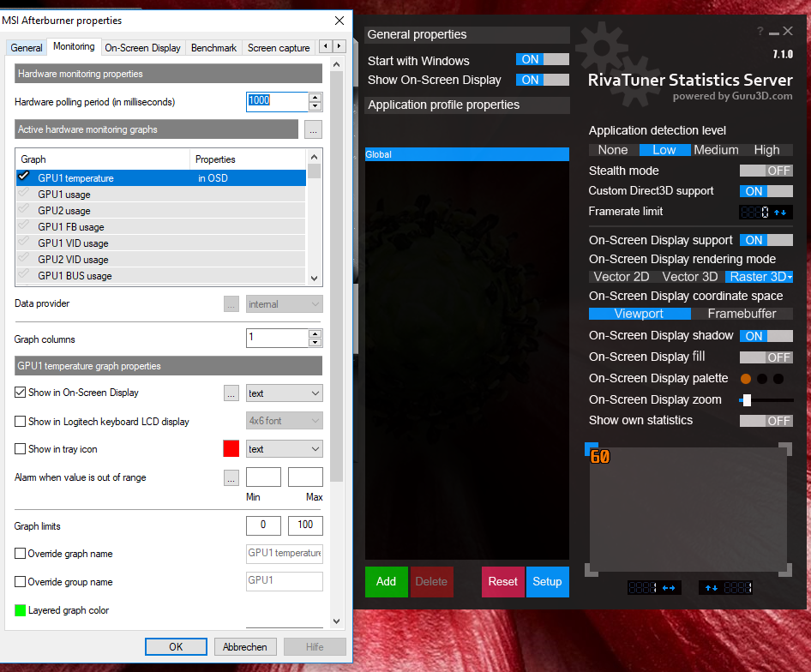The height and width of the screenshot is (672, 811).
Task: Select bottom-left corner marker in OSD preview
Action: click(x=592, y=570)
